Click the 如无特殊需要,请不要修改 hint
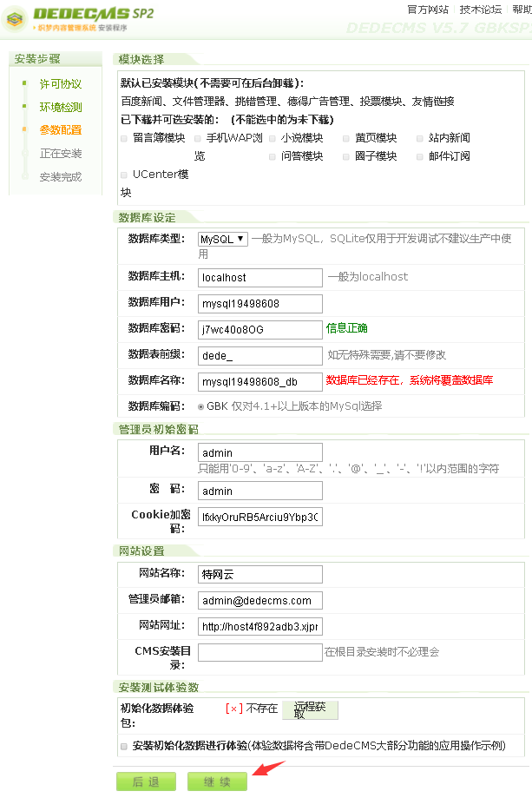Viewport: 532px width, 798px height. coord(386,355)
